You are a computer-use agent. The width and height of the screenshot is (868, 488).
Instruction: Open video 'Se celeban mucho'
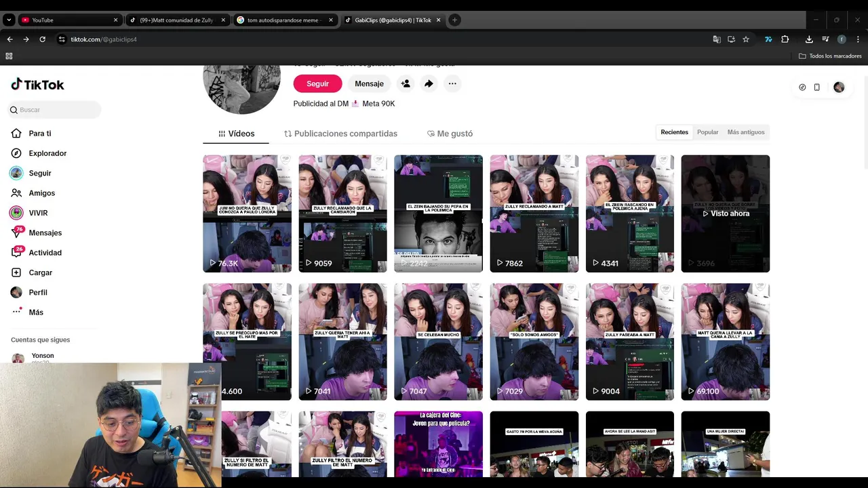[x=438, y=342]
